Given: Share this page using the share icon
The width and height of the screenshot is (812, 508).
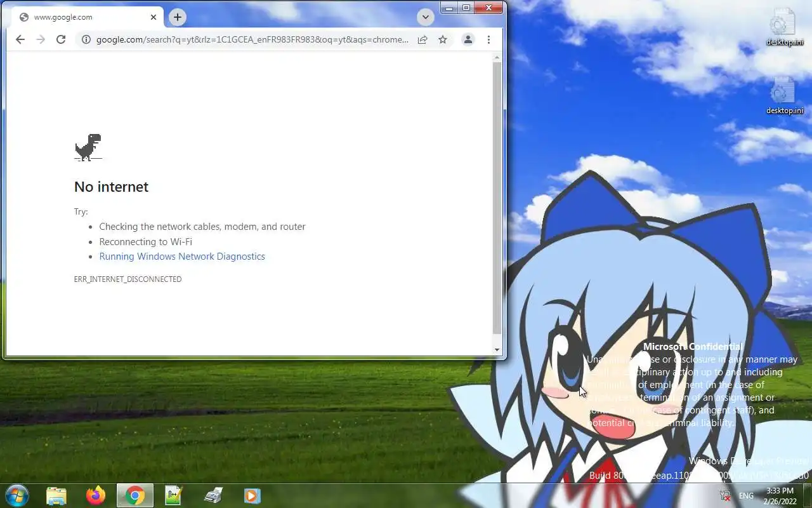Looking at the screenshot, I should tap(422, 39).
